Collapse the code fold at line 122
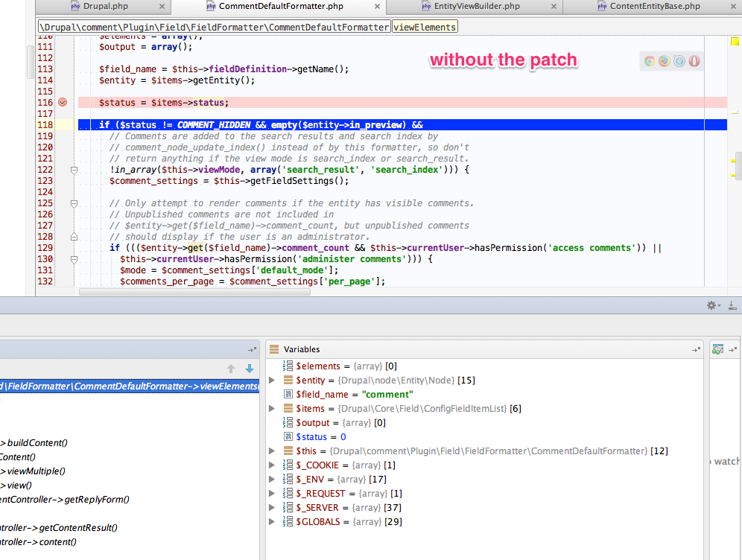The width and height of the screenshot is (742, 560). coord(74,170)
